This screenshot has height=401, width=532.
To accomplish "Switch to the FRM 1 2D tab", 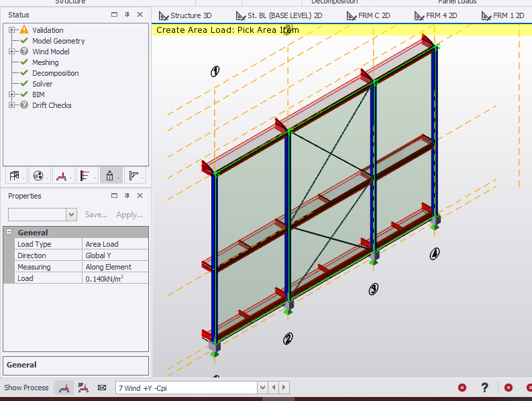I will click(503, 15).
